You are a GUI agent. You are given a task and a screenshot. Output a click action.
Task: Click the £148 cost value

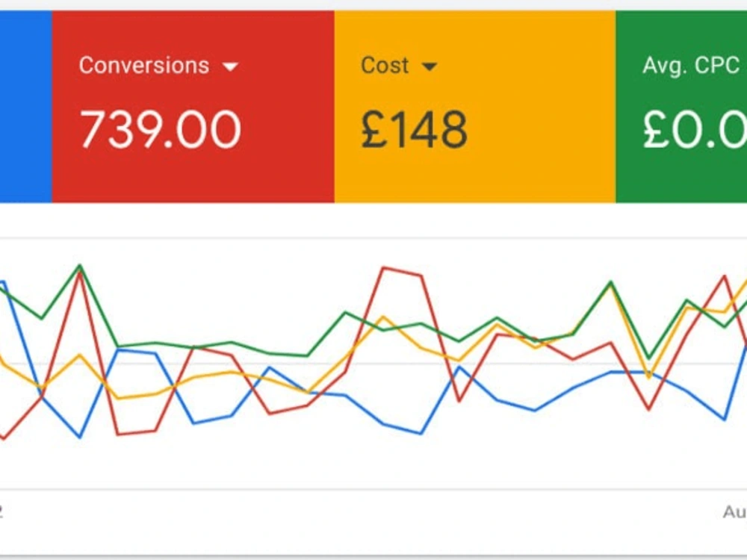(414, 129)
